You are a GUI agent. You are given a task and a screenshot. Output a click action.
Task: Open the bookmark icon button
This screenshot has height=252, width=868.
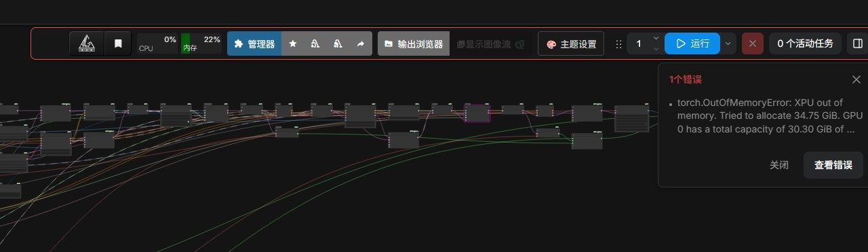tap(118, 43)
